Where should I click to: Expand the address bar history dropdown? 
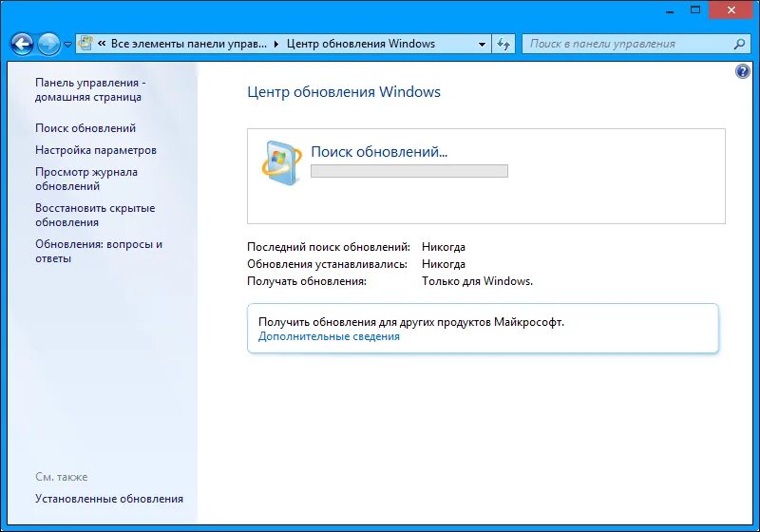pyautogui.click(x=482, y=44)
